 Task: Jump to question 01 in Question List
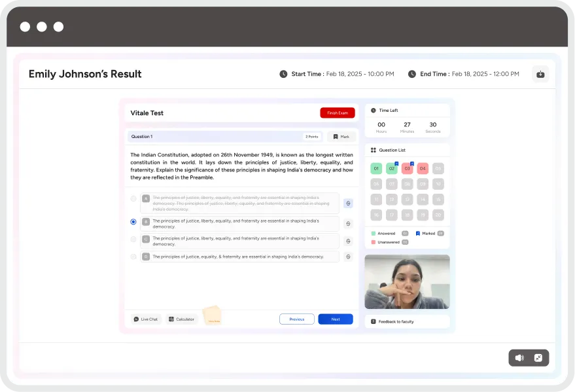click(x=376, y=168)
